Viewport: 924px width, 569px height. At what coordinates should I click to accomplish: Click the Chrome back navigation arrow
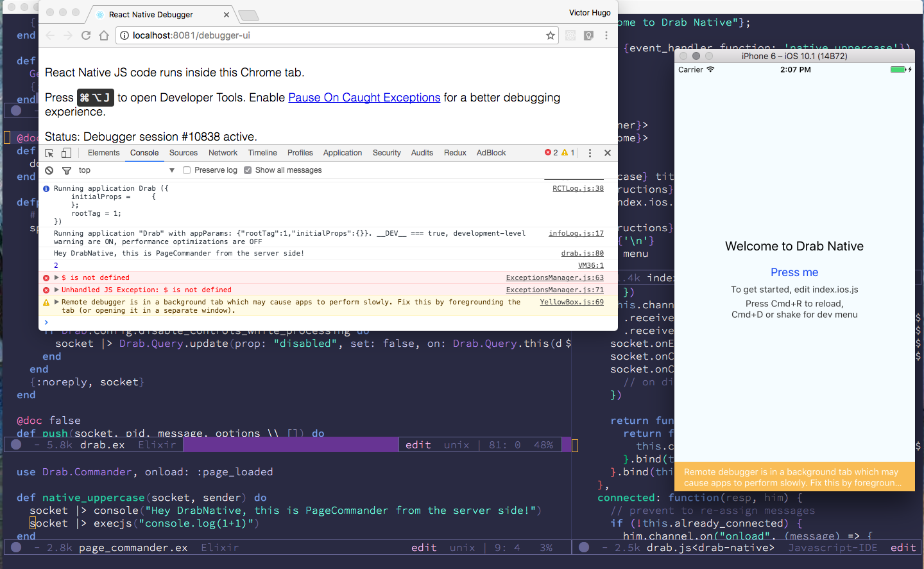51,35
